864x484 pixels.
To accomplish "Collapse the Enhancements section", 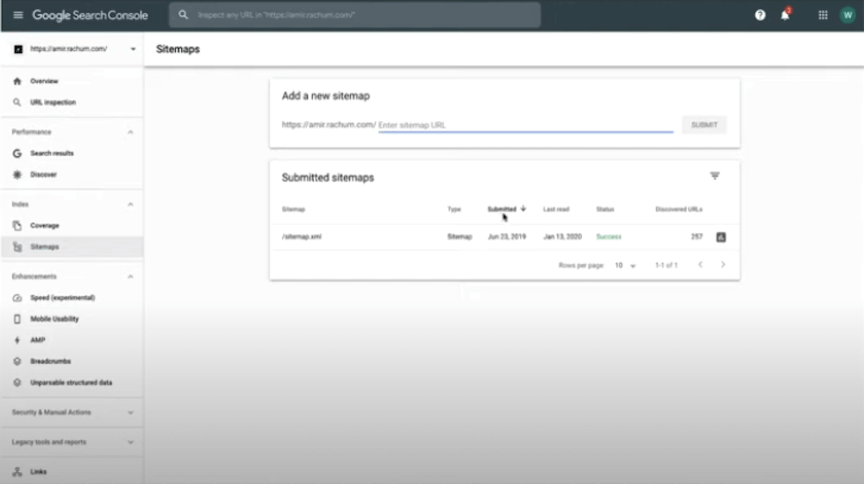I will click(x=131, y=277).
